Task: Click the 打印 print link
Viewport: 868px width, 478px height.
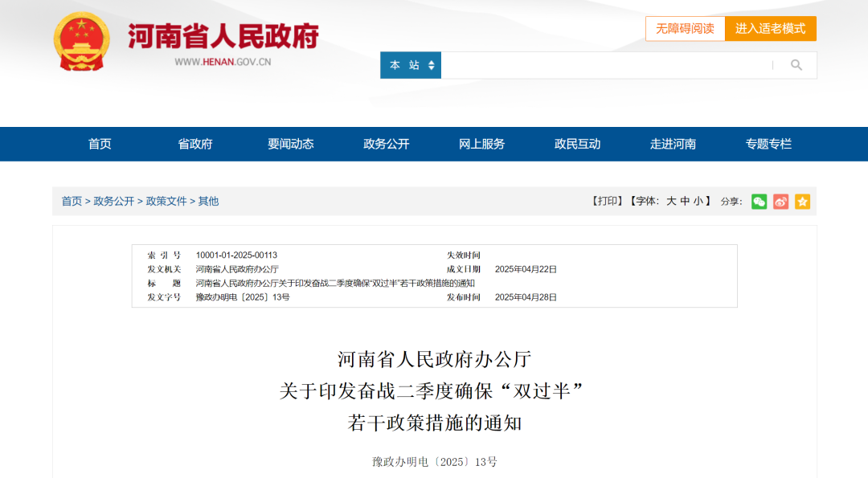Action: pyautogui.click(x=608, y=202)
